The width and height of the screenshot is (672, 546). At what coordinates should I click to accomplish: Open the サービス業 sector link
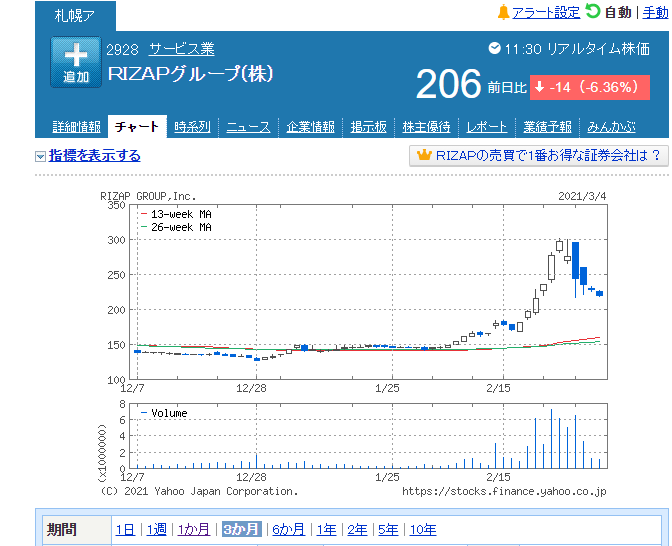pos(181,49)
